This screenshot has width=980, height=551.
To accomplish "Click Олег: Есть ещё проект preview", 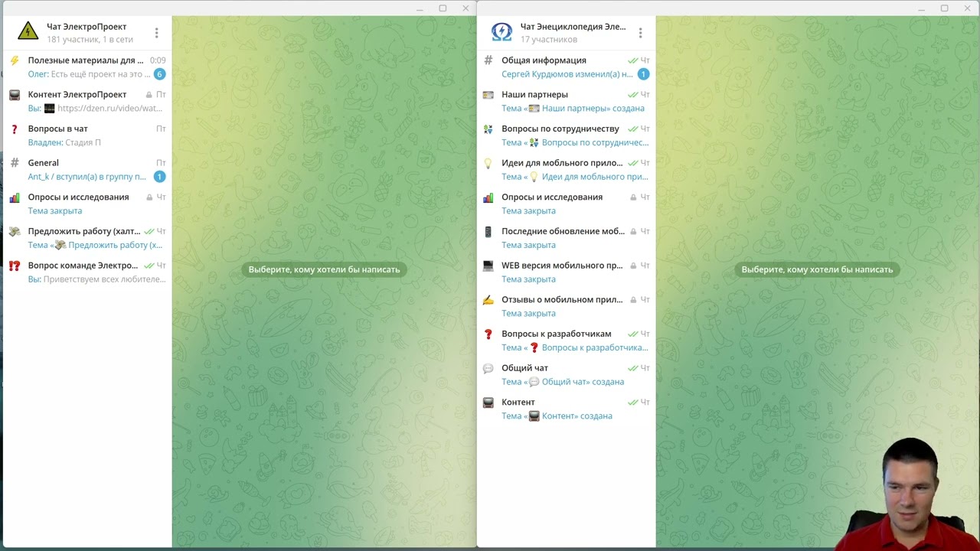I will click(x=89, y=74).
